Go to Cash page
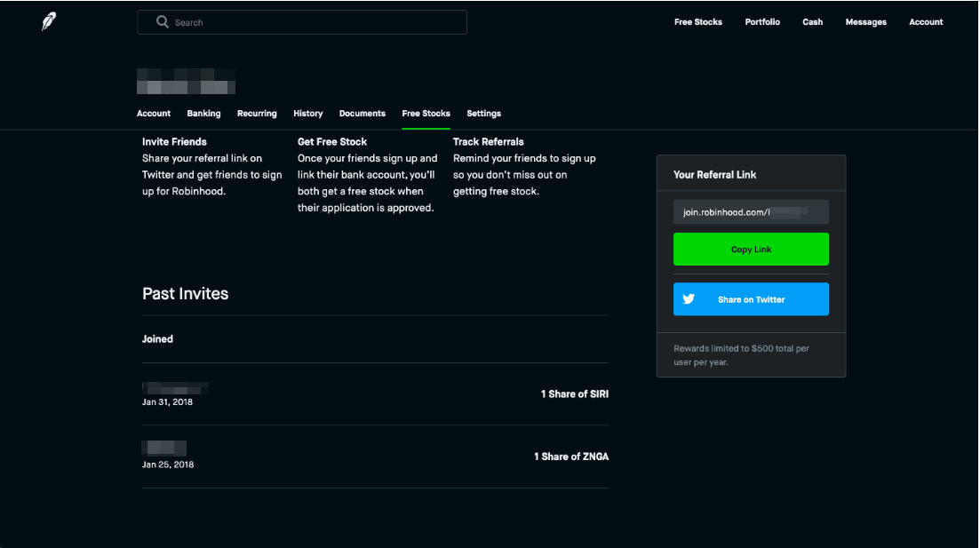The width and height of the screenshot is (980, 548). click(812, 22)
